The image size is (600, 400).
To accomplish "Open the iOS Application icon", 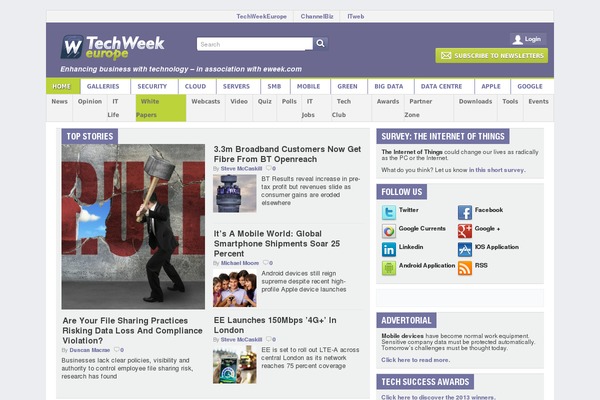I will point(465,250).
